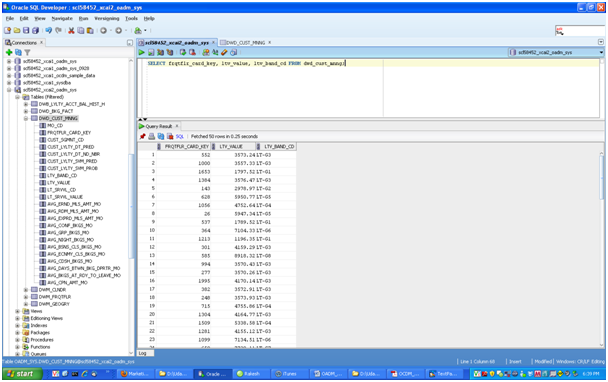Switch to the DWD_CUST_MNNG tab

click(x=245, y=43)
